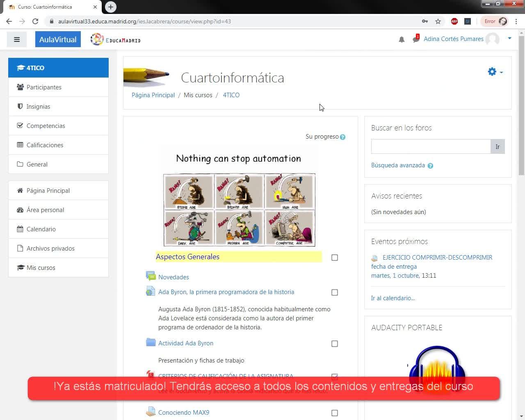This screenshot has height=420, width=525.
Task: Open the Conociendo MAX9 link
Action: click(x=184, y=412)
